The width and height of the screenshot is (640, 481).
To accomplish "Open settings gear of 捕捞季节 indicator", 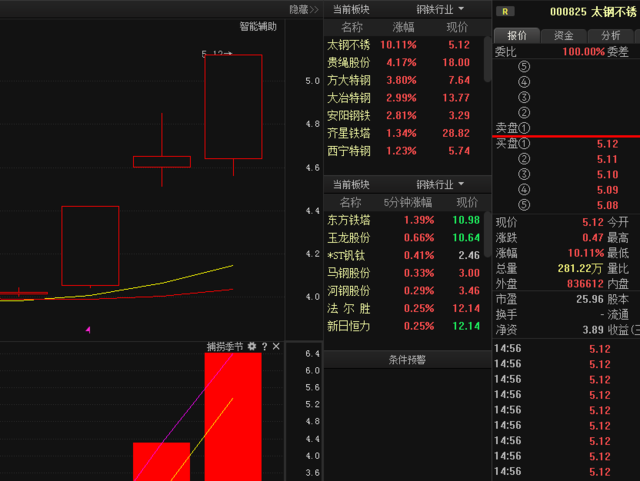I will (252, 347).
